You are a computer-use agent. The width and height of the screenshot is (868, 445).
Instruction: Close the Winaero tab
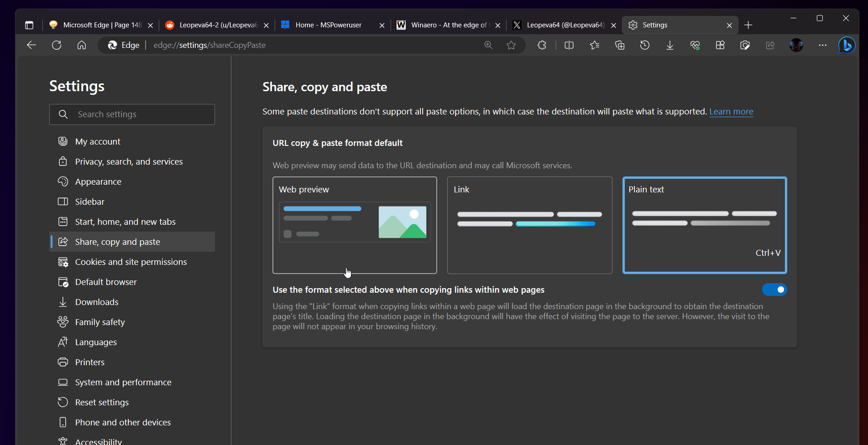(x=497, y=26)
